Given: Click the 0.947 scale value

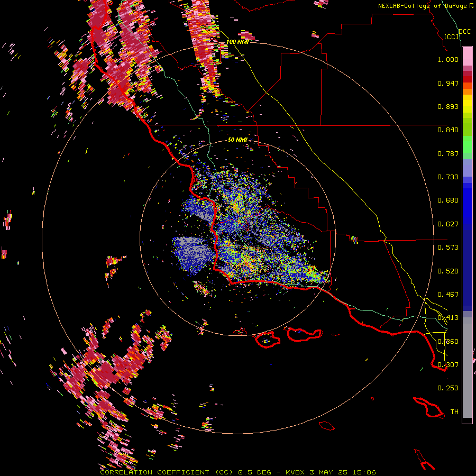Looking at the screenshot, I should pos(448,83).
